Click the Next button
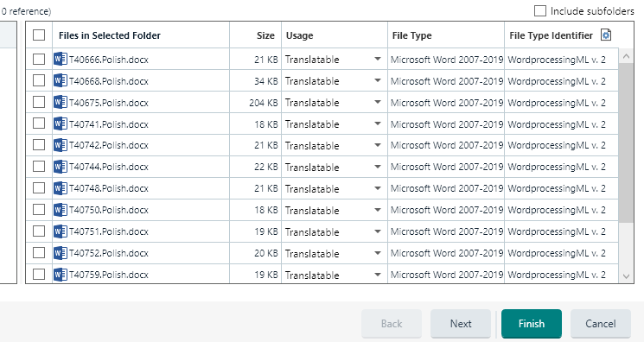This screenshot has width=644, height=342. [x=461, y=324]
